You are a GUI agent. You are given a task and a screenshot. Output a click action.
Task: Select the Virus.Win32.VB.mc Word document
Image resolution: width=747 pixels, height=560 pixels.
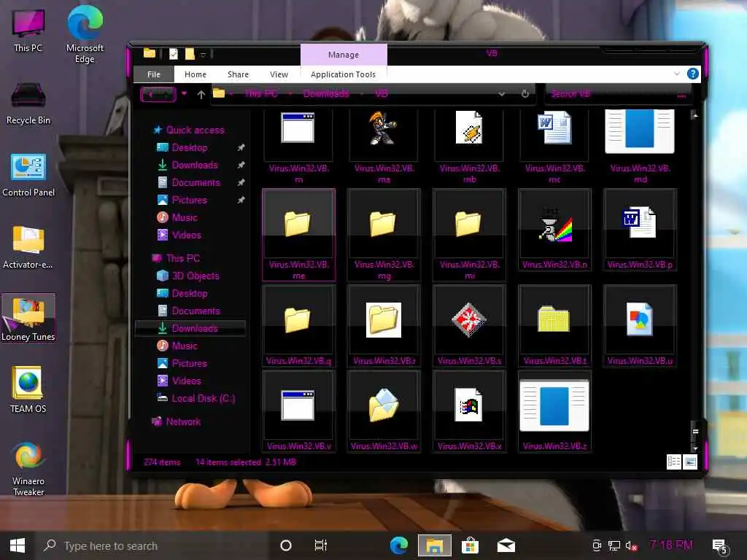point(554,147)
